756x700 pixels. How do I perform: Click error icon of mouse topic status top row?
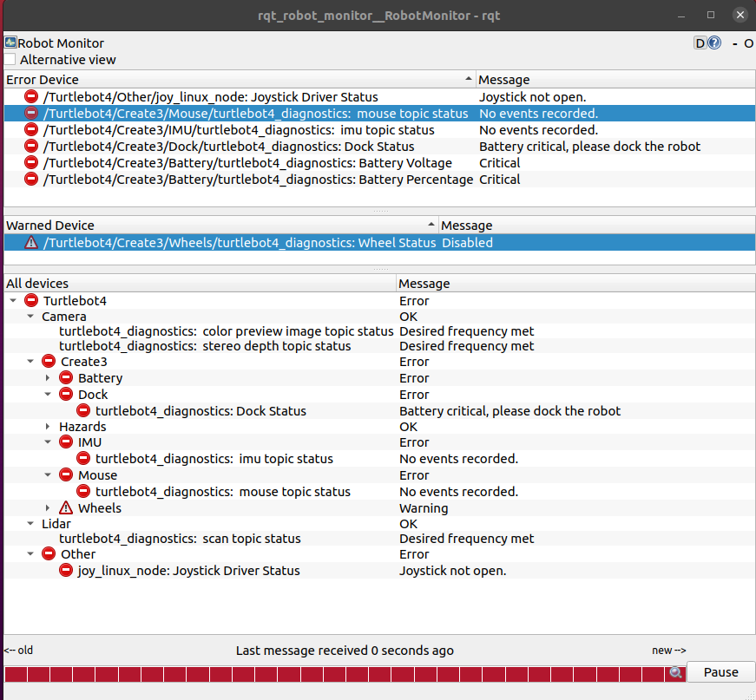coord(31,113)
